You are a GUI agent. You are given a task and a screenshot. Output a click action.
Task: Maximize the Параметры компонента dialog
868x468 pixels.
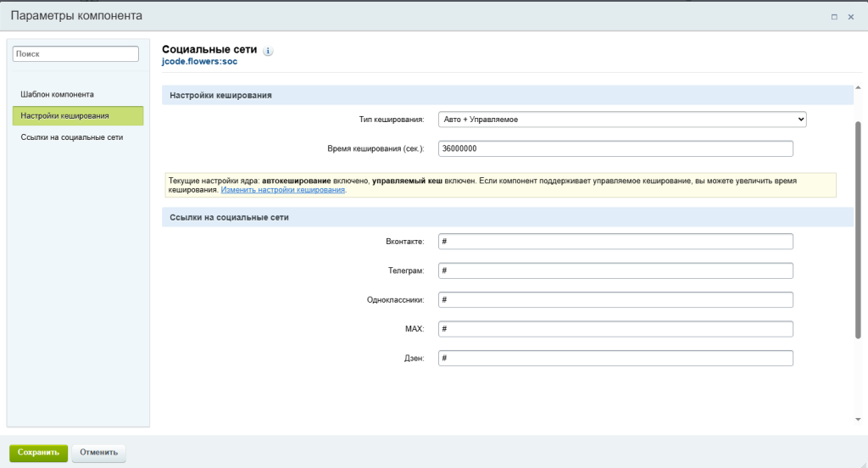click(x=834, y=16)
